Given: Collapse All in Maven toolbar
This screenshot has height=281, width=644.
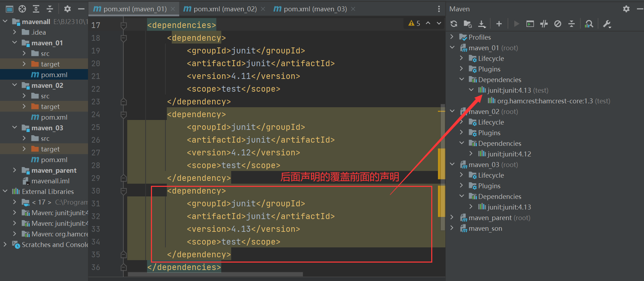Looking at the screenshot, I should click(x=572, y=24).
